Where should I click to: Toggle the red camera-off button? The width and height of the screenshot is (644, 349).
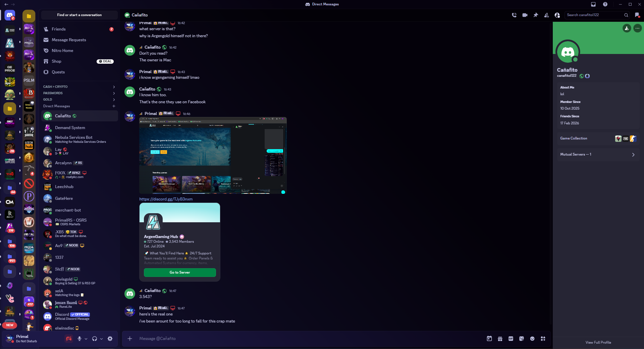[x=69, y=339]
